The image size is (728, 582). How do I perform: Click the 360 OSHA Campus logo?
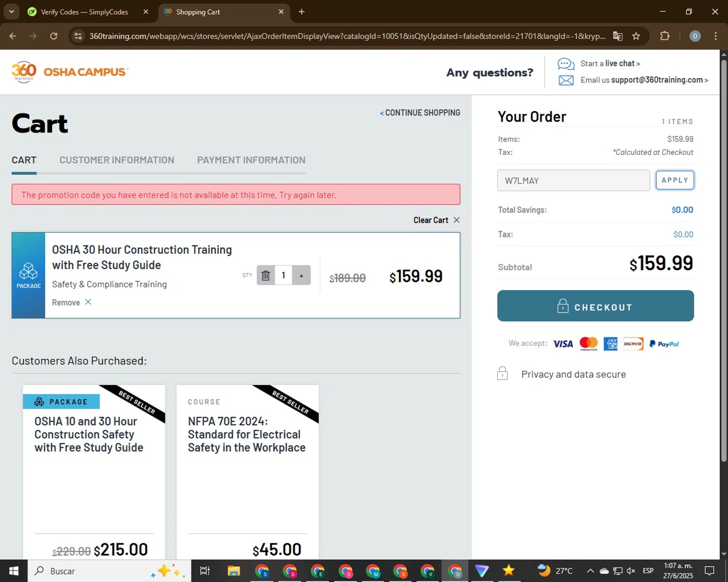click(x=70, y=72)
